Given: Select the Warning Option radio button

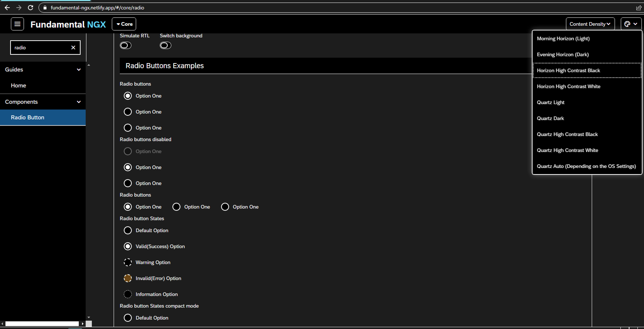Looking at the screenshot, I should (x=128, y=262).
